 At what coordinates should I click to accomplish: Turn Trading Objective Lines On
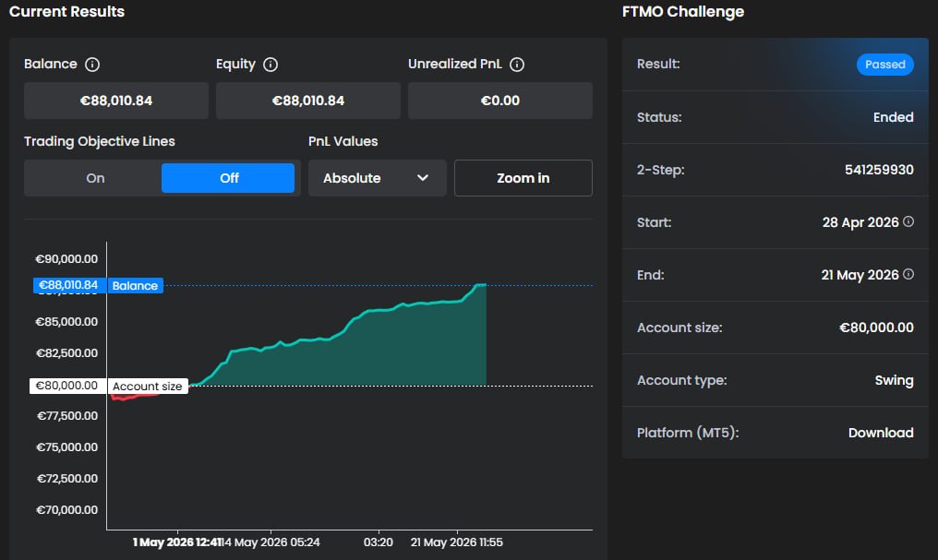click(95, 178)
